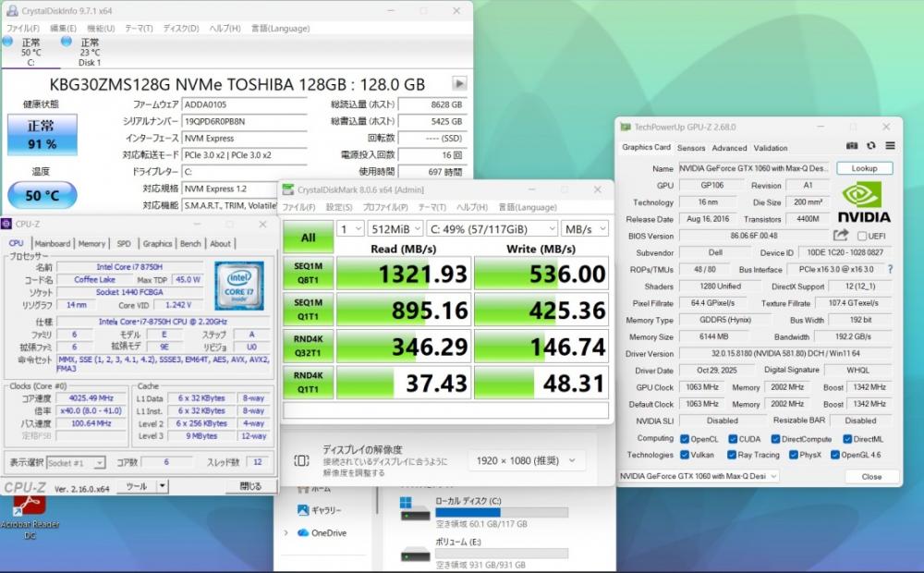Toggle the OpenGL 4.6 checkbox
The width and height of the screenshot is (924, 573).
[x=835, y=455]
